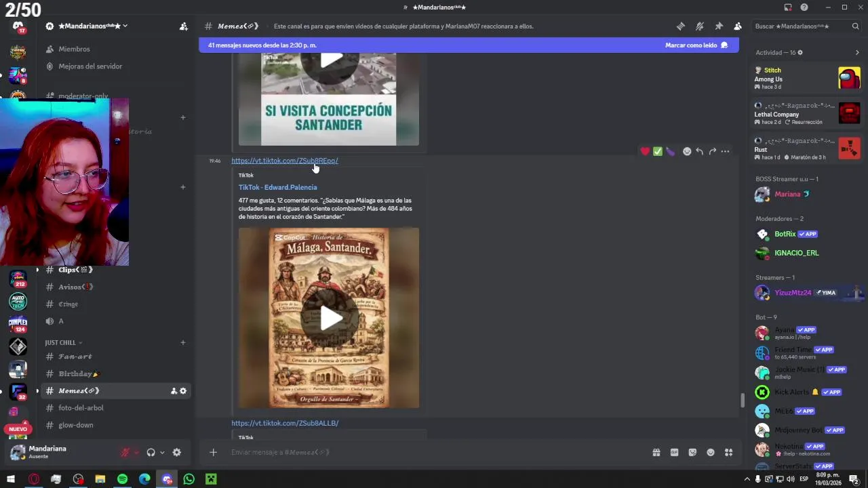Open the vt.tiktok.com/ZSub8REpo link
The width and height of the screenshot is (868, 488).
pyautogui.click(x=285, y=161)
